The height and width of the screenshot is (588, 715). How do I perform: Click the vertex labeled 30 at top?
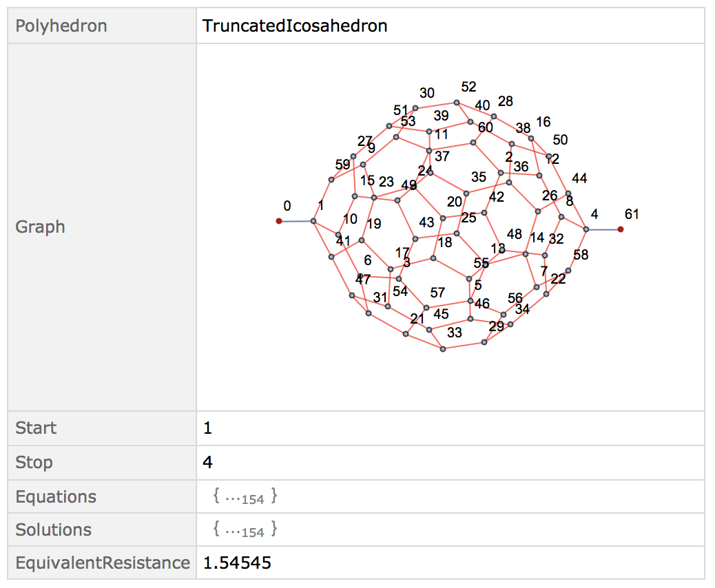415,109
